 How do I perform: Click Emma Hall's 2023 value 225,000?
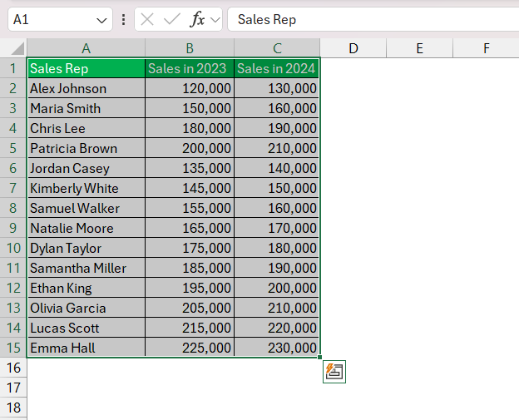tap(190, 348)
